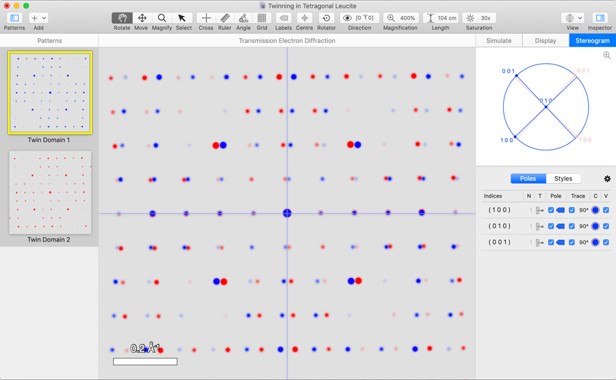Open the Add pattern dropdown
Screen dimensions: 616x380
38,18
